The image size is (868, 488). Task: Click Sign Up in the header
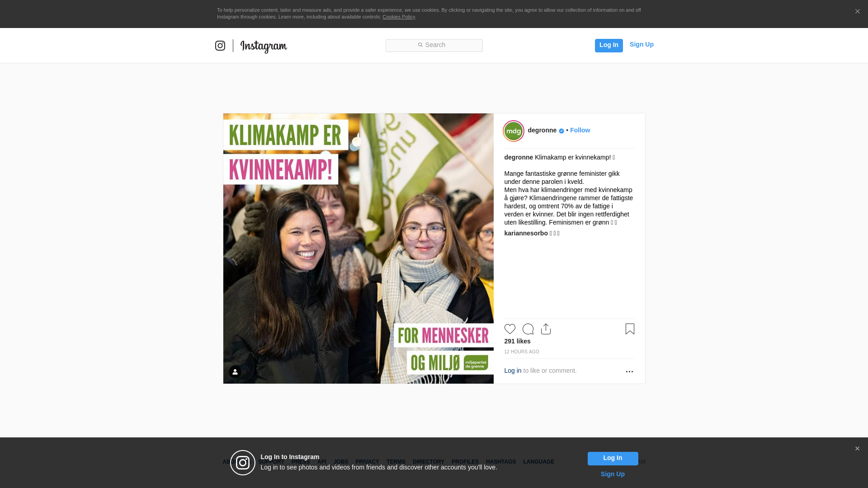(641, 44)
